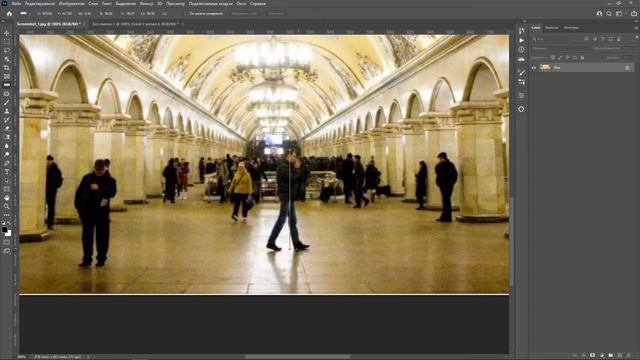Click the Share icon at top right
The width and height of the screenshot is (640, 360).
[x=633, y=13]
